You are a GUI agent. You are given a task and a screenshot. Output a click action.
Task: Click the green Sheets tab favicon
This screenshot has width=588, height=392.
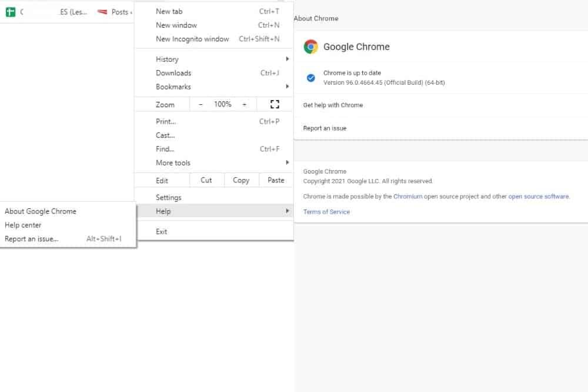coord(11,12)
